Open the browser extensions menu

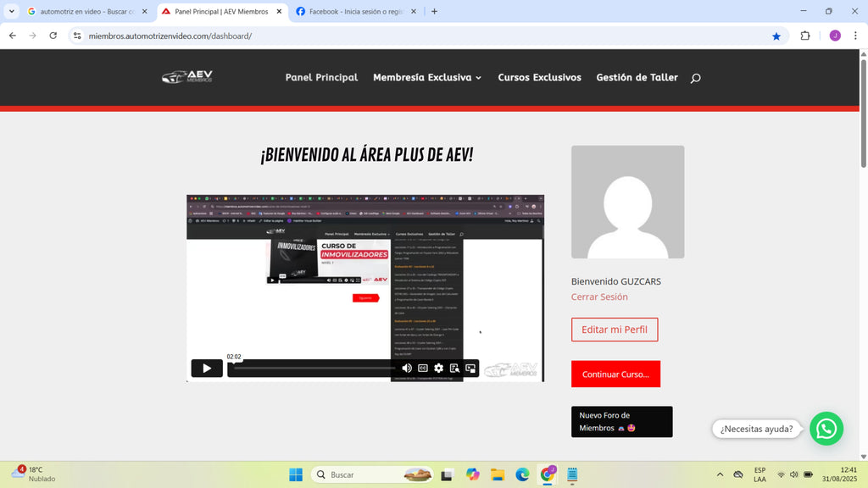point(804,36)
